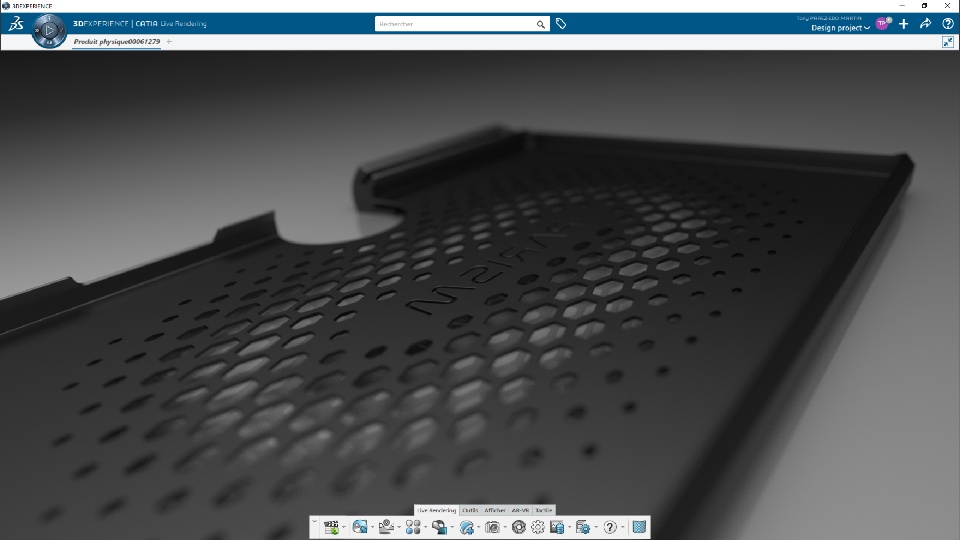This screenshot has height=540, width=960.
Task: Expand the photo camera dropdown arrow
Action: (x=505, y=528)
